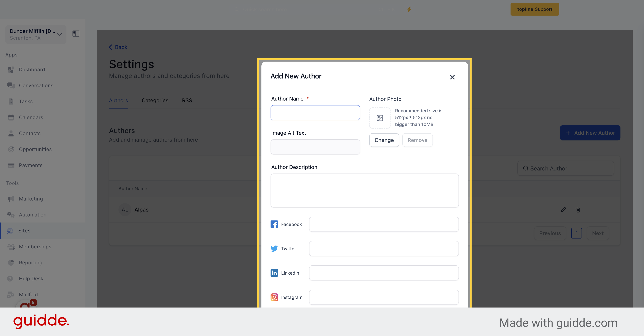Viewport: 644px width, 336px height.
Task: Open Conversations in the sidebar
Action: click(36, 86)
